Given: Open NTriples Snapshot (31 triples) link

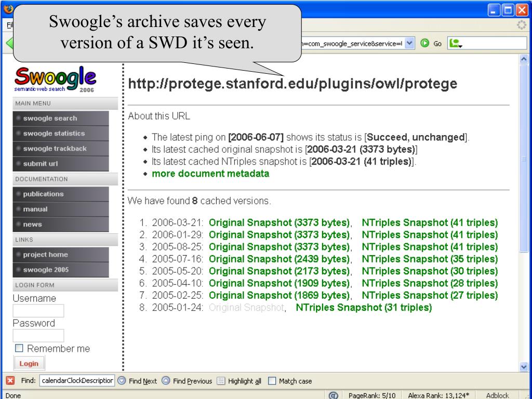Looking at the screenshot, I should tap(364, 308).
